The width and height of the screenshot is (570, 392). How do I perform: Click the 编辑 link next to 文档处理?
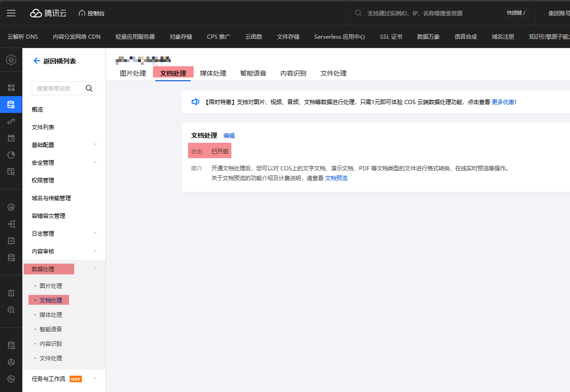[x=229, y=135]
